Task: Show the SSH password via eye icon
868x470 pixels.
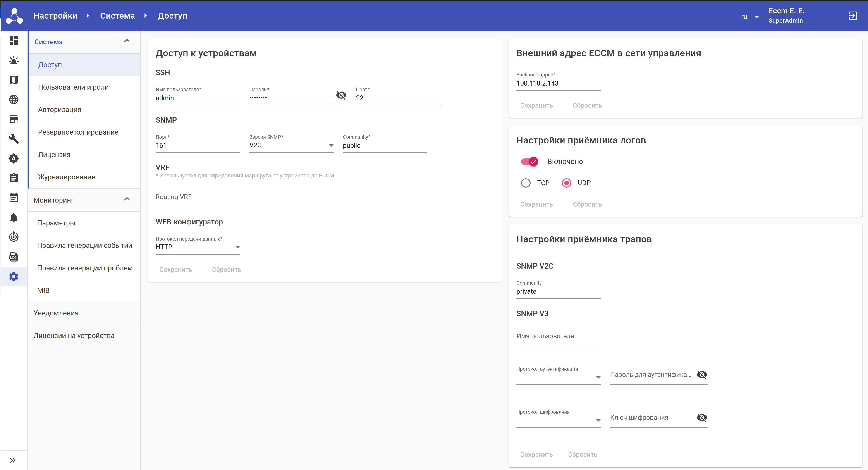Action: (x=341, y=95)
